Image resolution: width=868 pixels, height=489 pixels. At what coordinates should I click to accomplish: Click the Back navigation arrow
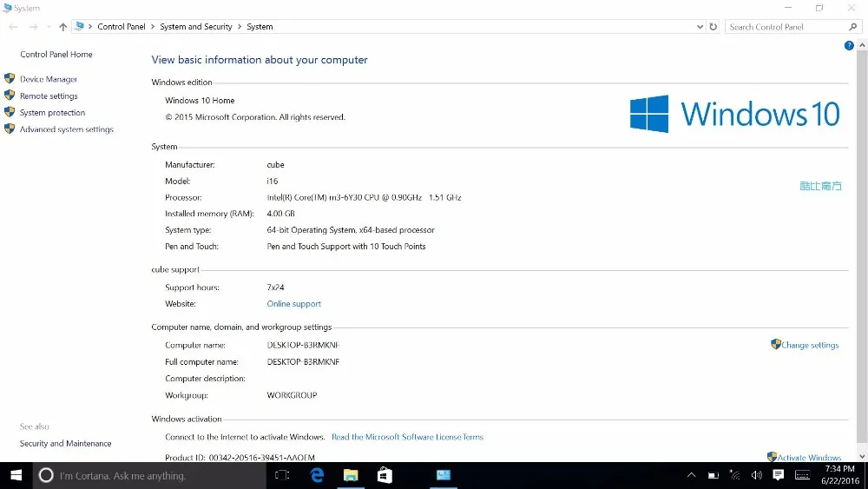click(x=13, y=27)
